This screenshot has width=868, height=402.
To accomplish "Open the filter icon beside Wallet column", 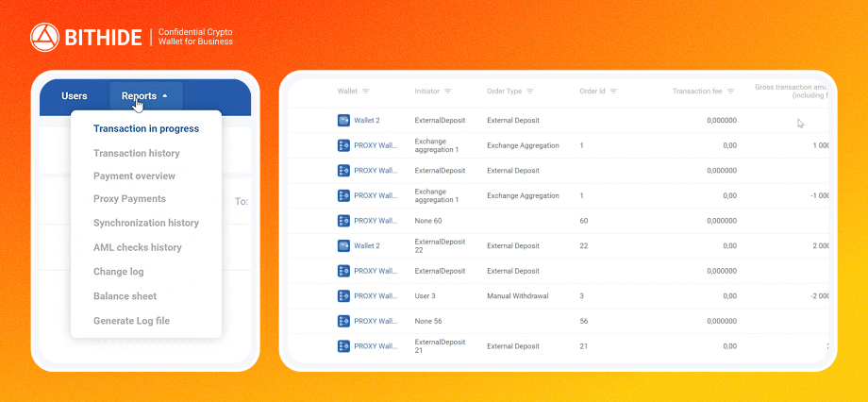I will coord(366,92).
